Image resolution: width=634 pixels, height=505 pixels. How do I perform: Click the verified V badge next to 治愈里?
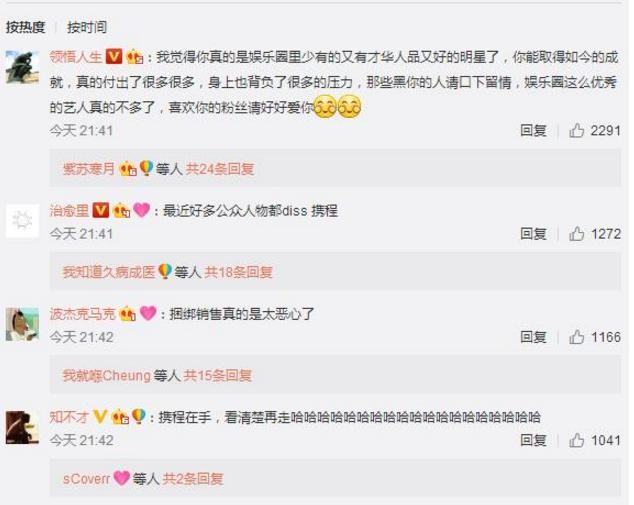point(101,210)
